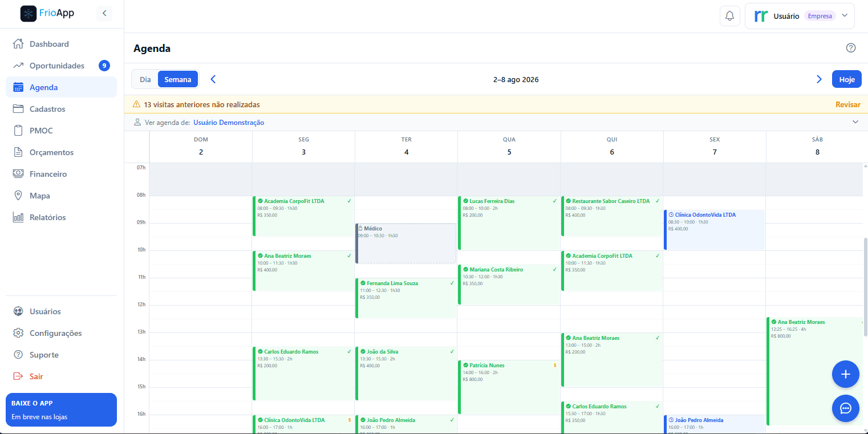The width and height of the screenshot is (868, 434).
Task: Select the SEX 7 day header
Action: 715,147
